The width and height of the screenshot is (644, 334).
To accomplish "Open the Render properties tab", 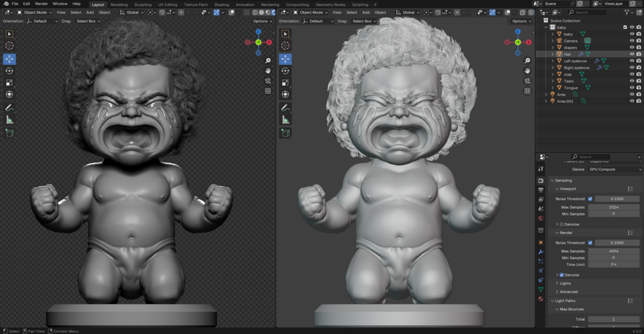I will 541,180.
